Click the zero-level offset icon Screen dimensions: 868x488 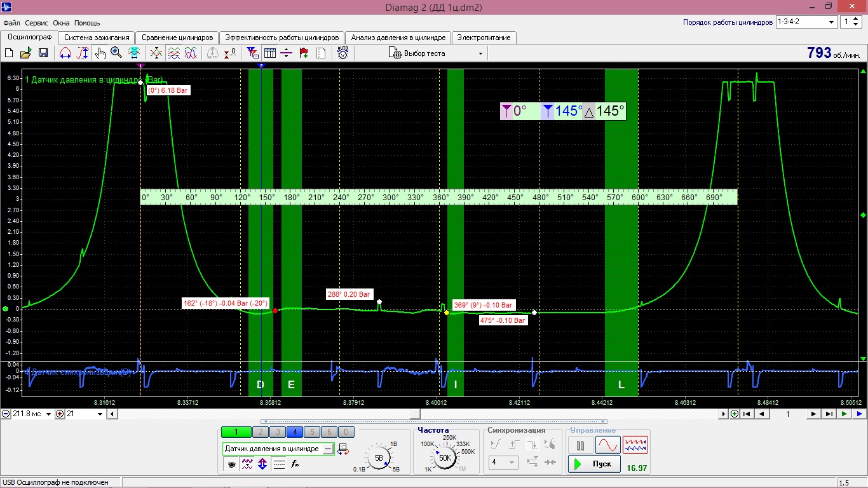click(230, 53)
